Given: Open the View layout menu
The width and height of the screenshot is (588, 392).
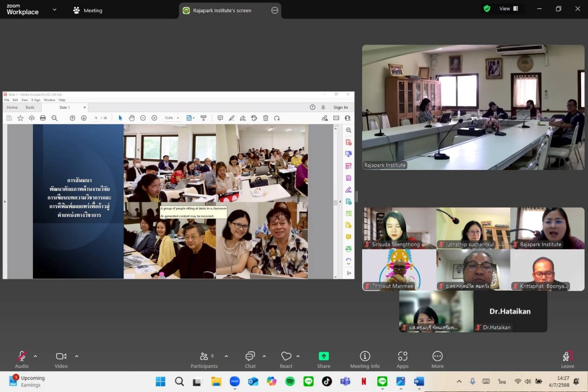Looking at the screenshot, I should coord(508,9).
